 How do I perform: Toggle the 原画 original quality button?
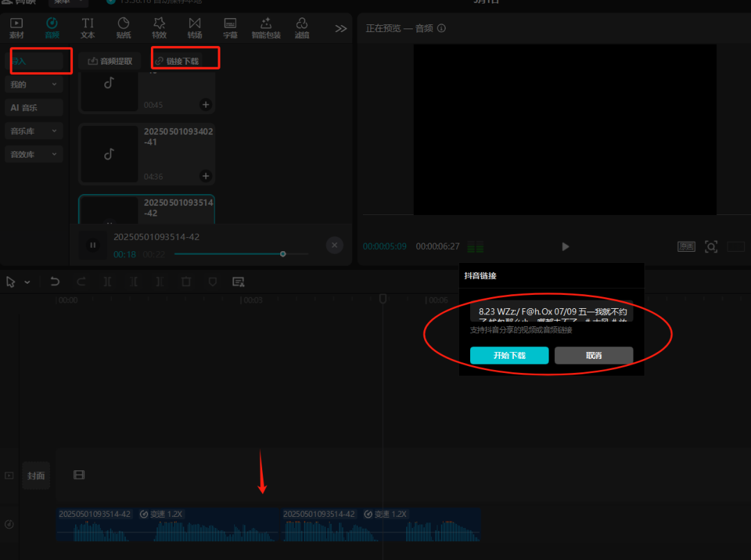[x=686, y=246]
